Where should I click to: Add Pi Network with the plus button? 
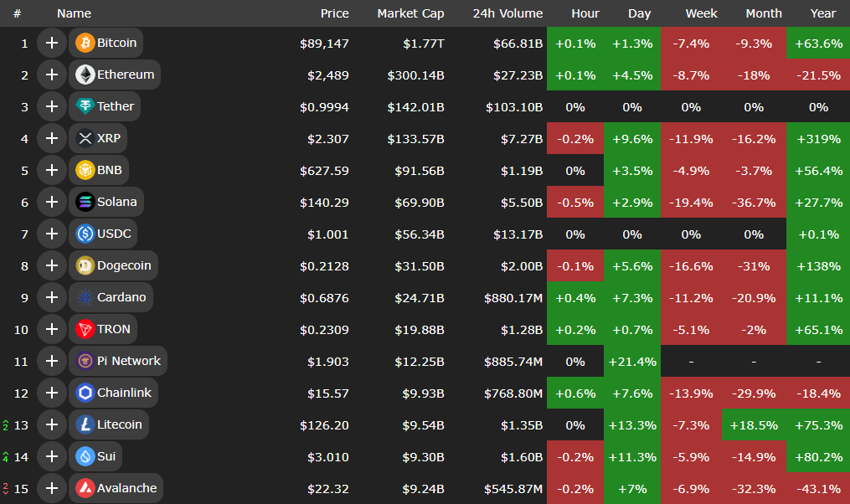tap(52, 361)
